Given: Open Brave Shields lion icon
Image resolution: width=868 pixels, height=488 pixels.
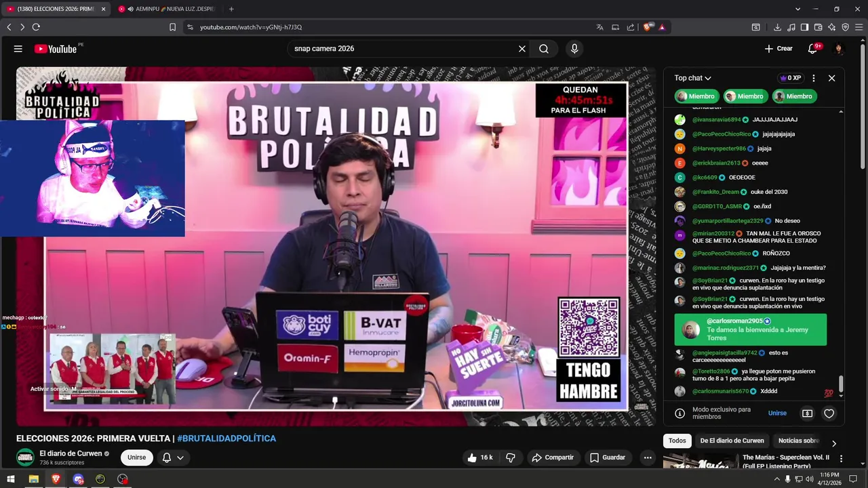Looking at the screenshot, I should 648,27.
